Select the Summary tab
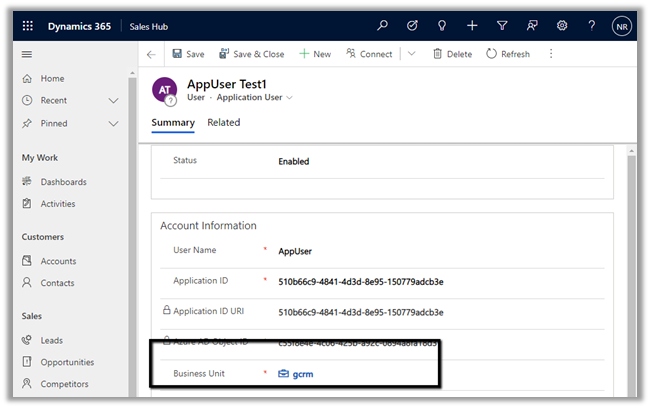 click(x=172, y=123)
